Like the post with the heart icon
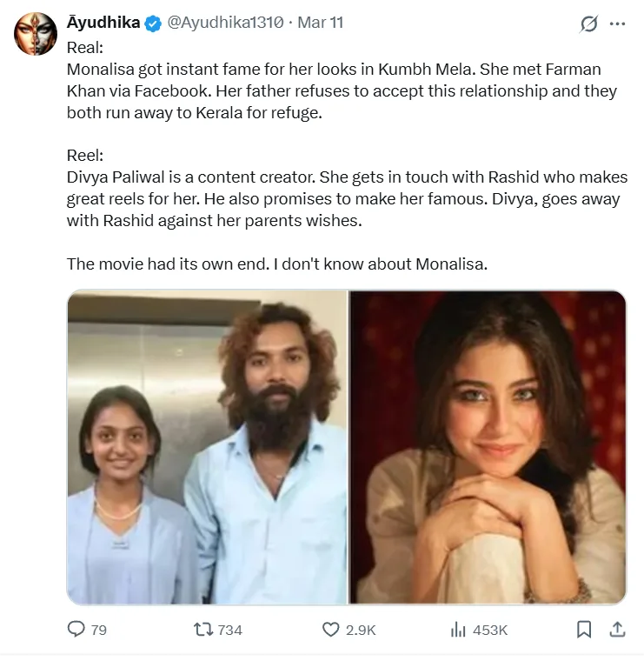The image size is (644, 661). pos(330,629)
